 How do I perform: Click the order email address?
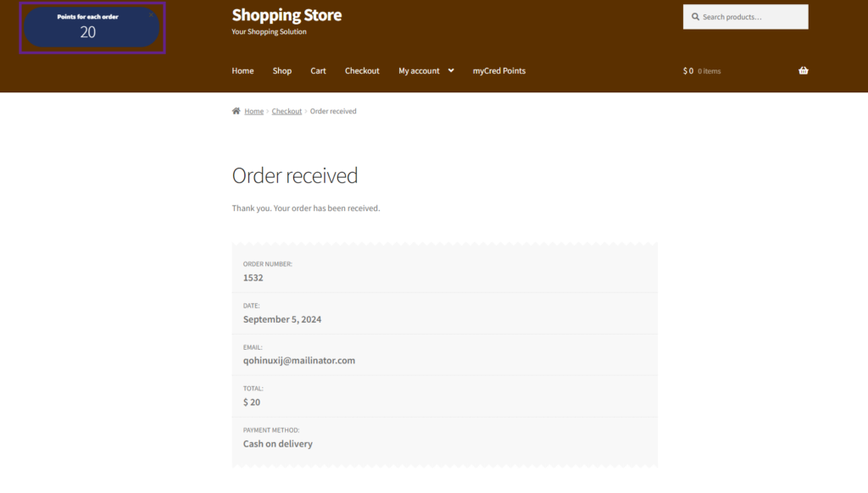(x=298, y=361)
